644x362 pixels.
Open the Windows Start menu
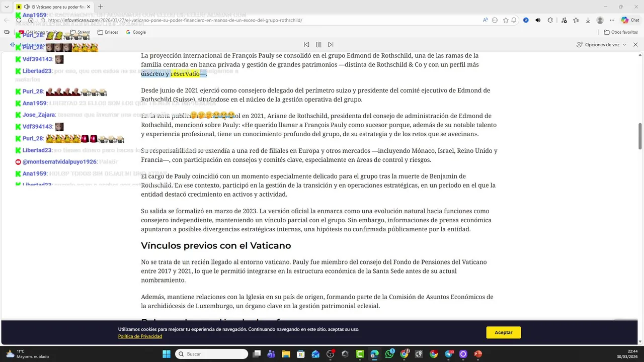(x=167, y=354)
